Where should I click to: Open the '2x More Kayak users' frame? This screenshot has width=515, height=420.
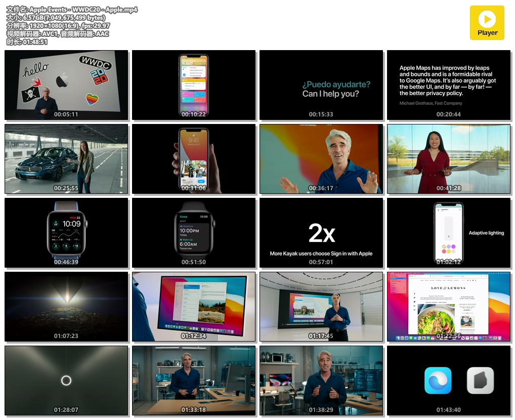(321, 233)
